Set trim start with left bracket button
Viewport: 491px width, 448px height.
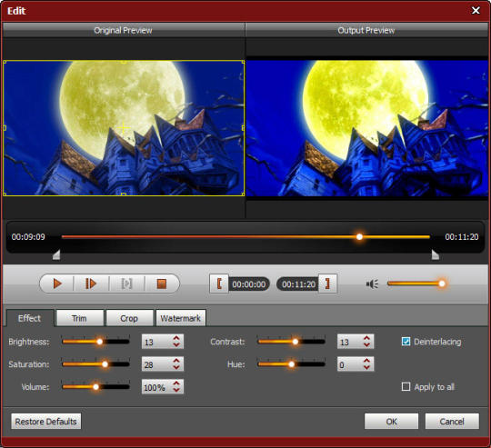(219, 284)
